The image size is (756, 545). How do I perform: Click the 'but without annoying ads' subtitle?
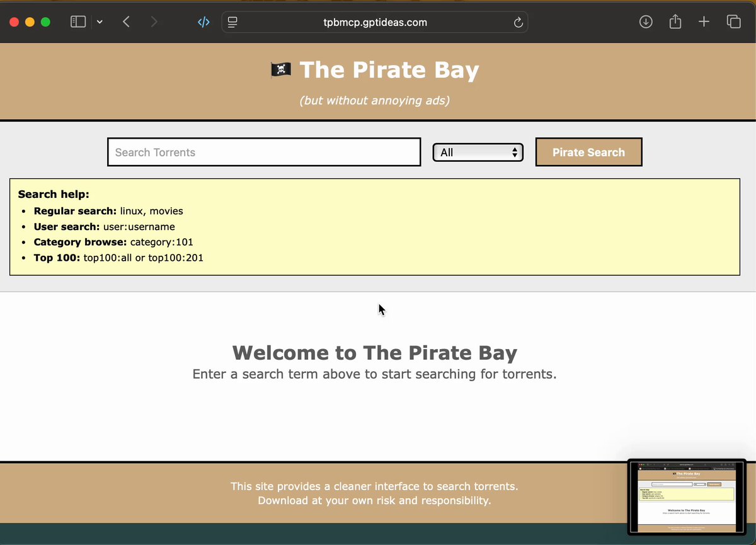375,100
